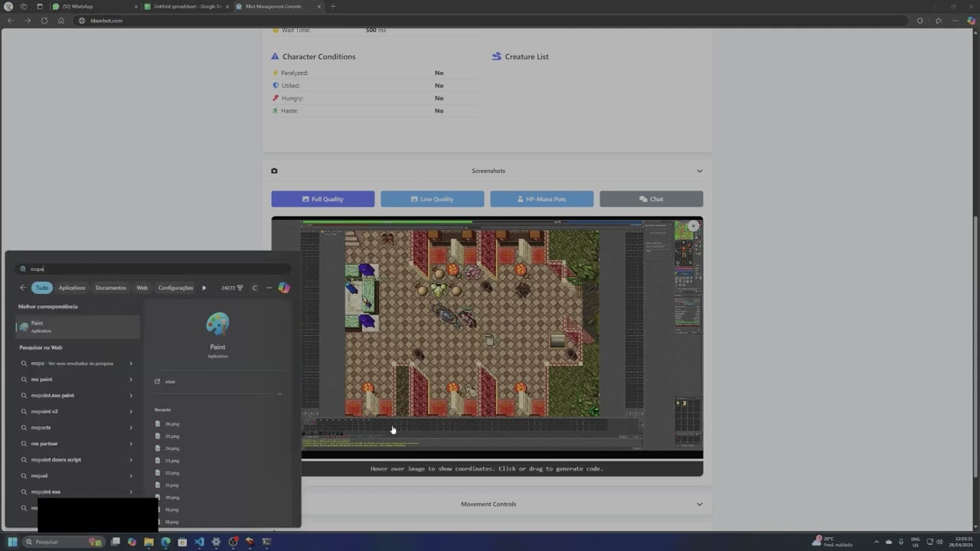Open the rewards points 24272 icon
Viewport: 980px width, 551px height.
coord(232,288)
